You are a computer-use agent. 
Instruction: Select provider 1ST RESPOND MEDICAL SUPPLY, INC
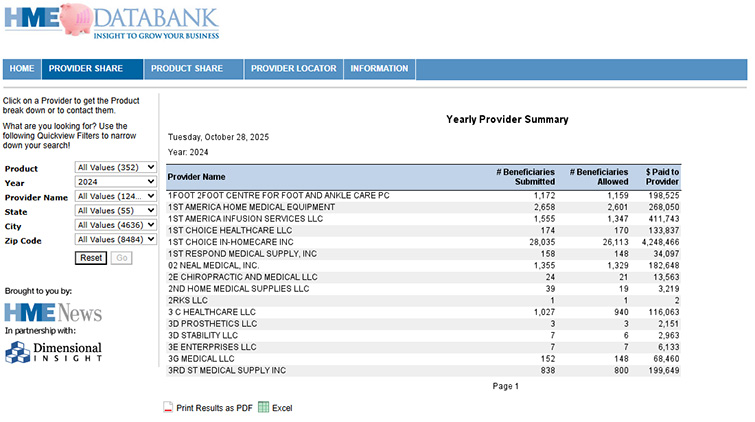pyautogui.click(x=242, y=253)
